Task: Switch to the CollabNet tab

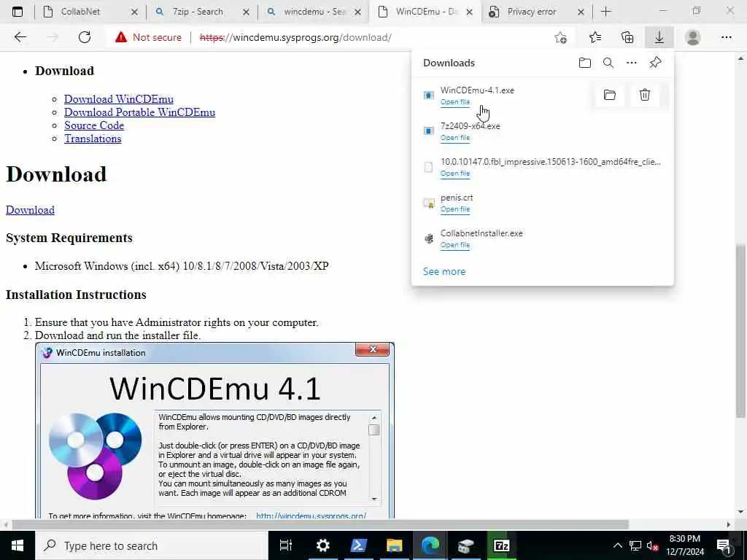Action: [90, 12]
